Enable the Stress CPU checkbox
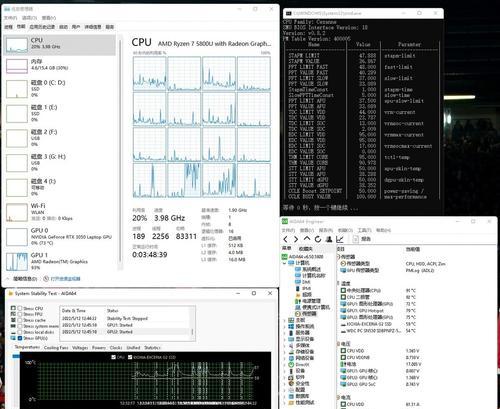This screenshot has width=500, height=409. point(20,308)
